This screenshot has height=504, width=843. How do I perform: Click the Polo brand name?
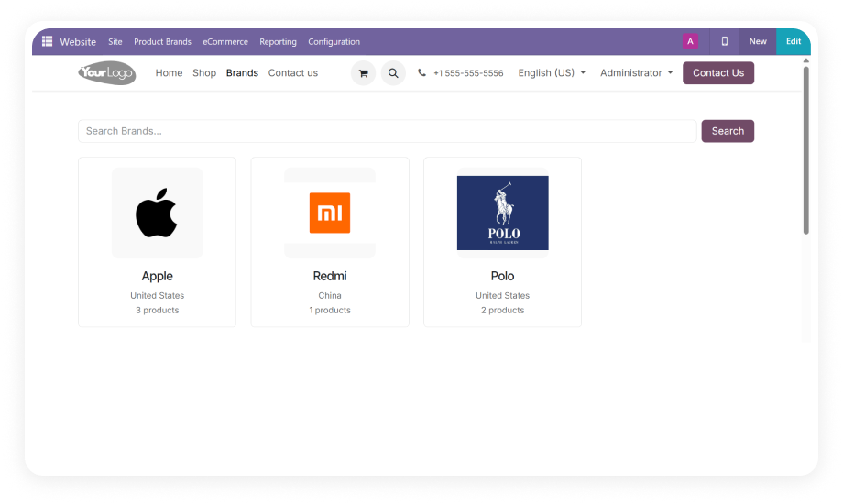click(x=503, y=276)
